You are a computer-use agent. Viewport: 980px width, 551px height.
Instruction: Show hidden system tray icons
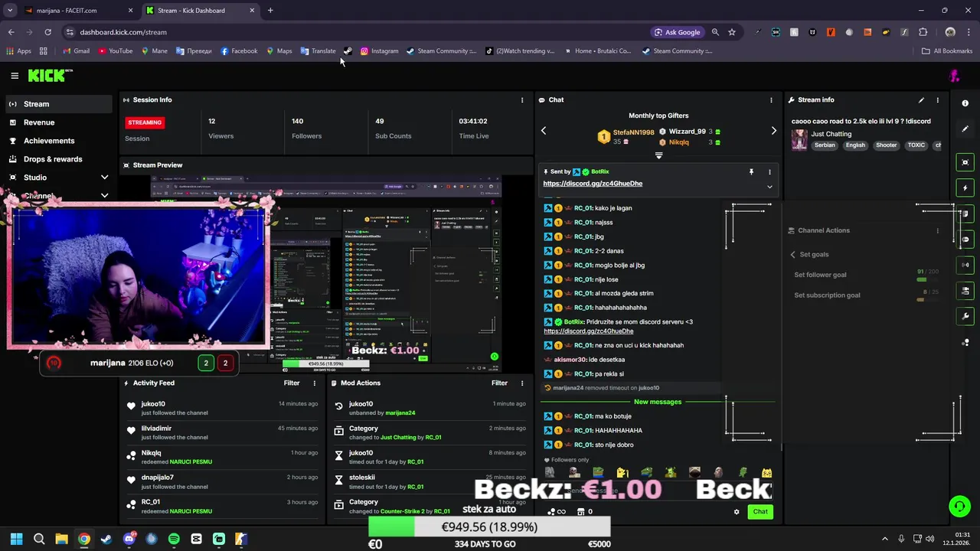click(885, 540)
